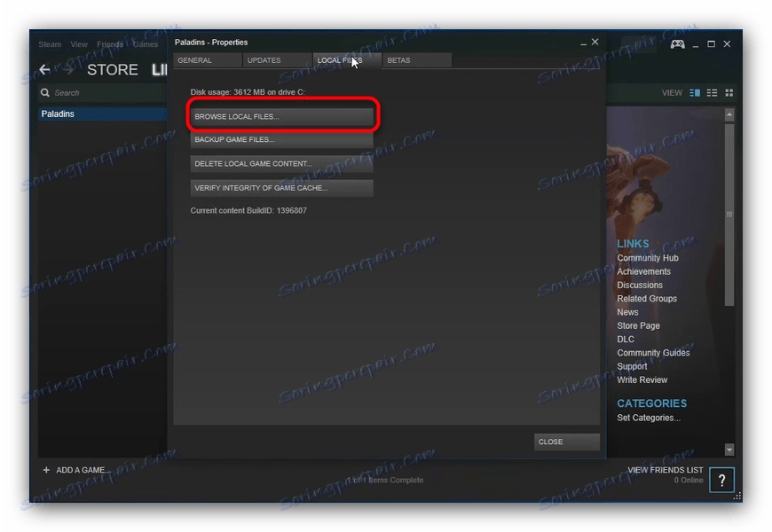Open Achievements link
The image size is (772, 532).
643,271
